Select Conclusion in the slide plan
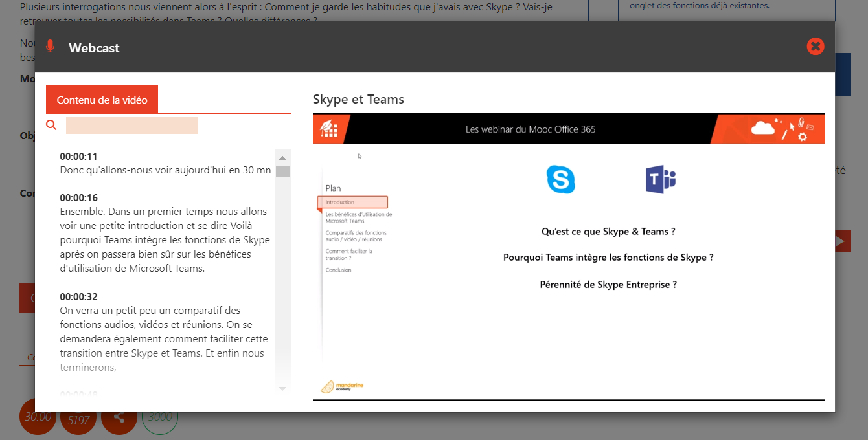Image resolution: width=868 pixels, height=440 pixels. (x=338, y=270)
